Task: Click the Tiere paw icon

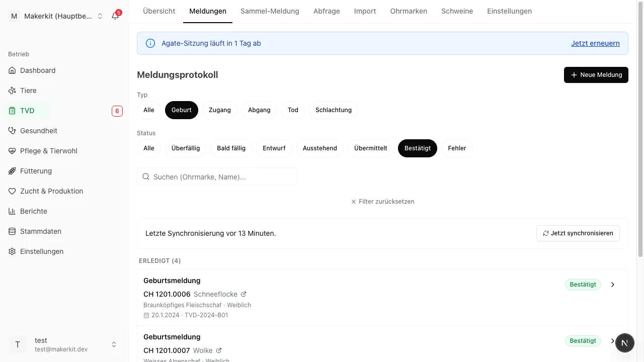Action: coord(12,90)
